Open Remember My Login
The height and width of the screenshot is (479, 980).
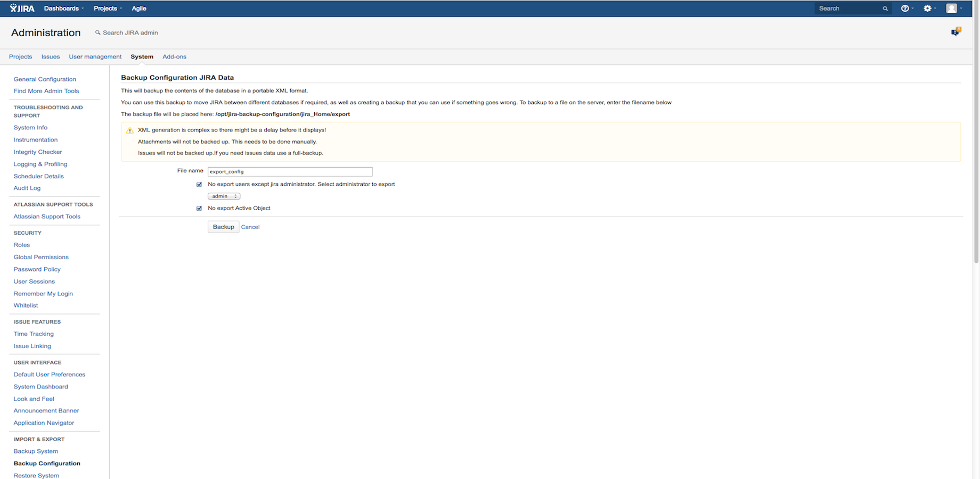[x=43, y=294]
